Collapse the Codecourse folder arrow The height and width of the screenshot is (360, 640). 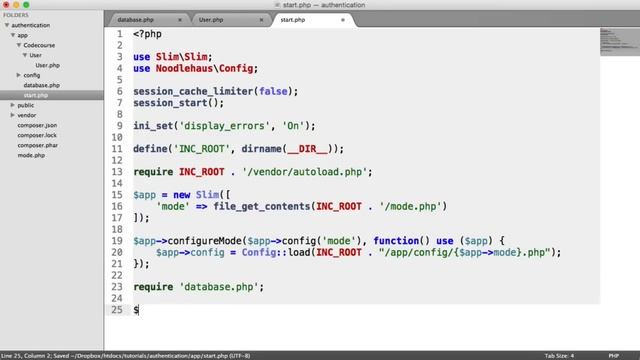click(19, 45)
